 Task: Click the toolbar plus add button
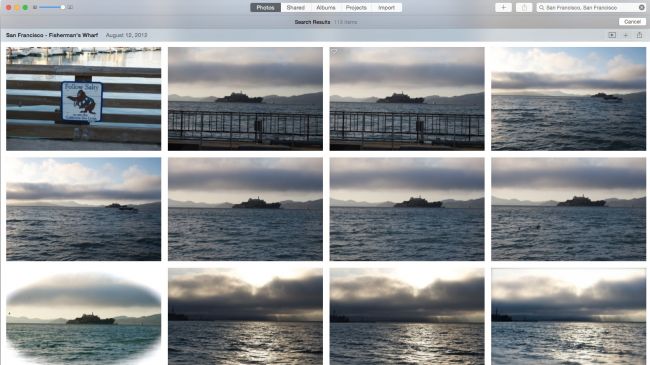[x=503, y=7]
